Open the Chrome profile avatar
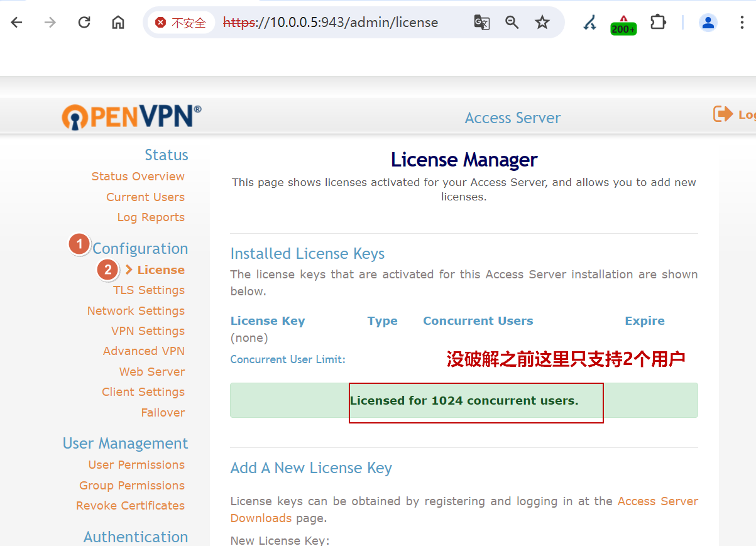756x546 pixels. [x=708, y=22]
